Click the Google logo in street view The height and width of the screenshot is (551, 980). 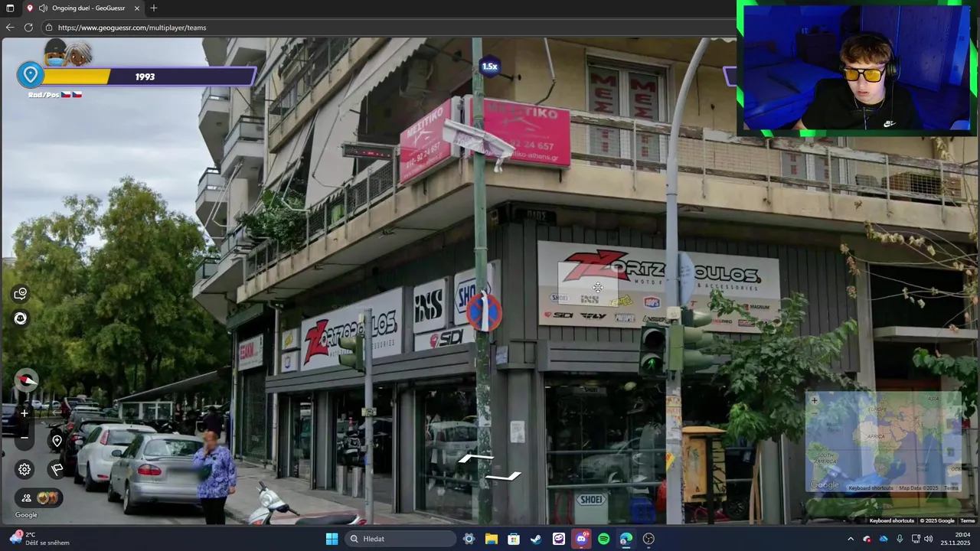point(26,515)
